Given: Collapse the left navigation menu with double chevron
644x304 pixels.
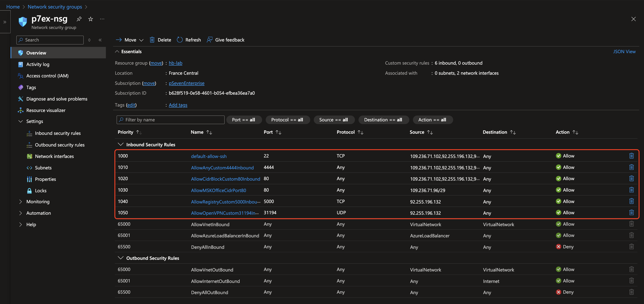Looking at the screenshot, I should point(100,40).
